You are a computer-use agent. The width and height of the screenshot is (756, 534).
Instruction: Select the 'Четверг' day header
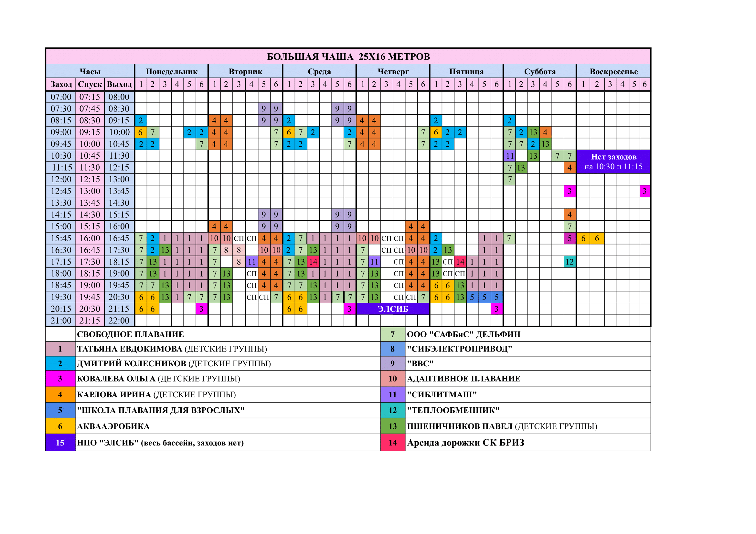(393, 71)
